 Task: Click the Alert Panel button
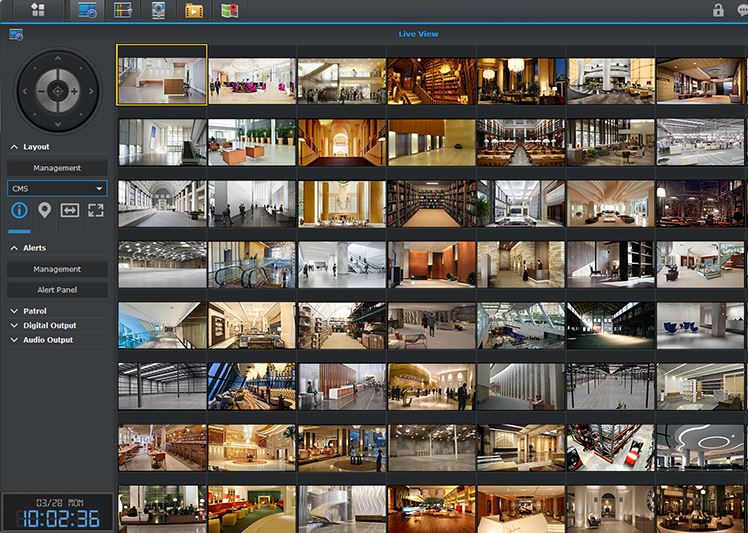point(57,290)
